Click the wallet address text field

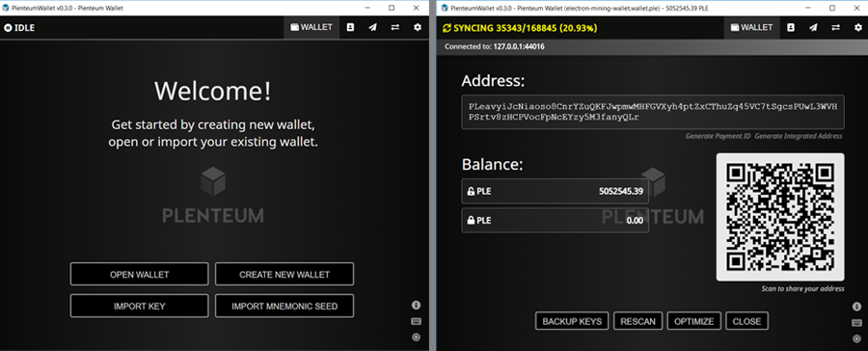[653, 112]
